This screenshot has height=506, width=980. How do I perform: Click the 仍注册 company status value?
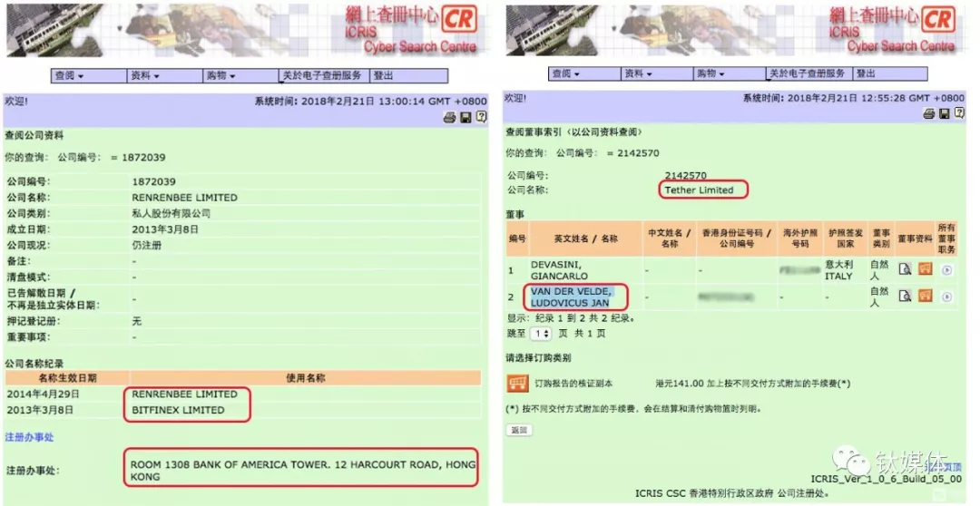[146, 245]
